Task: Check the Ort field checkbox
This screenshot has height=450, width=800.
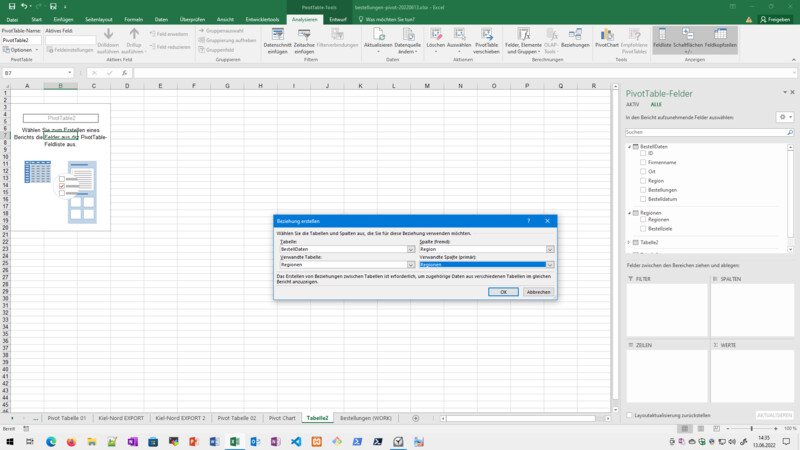Action: click(x=643, y=171)
